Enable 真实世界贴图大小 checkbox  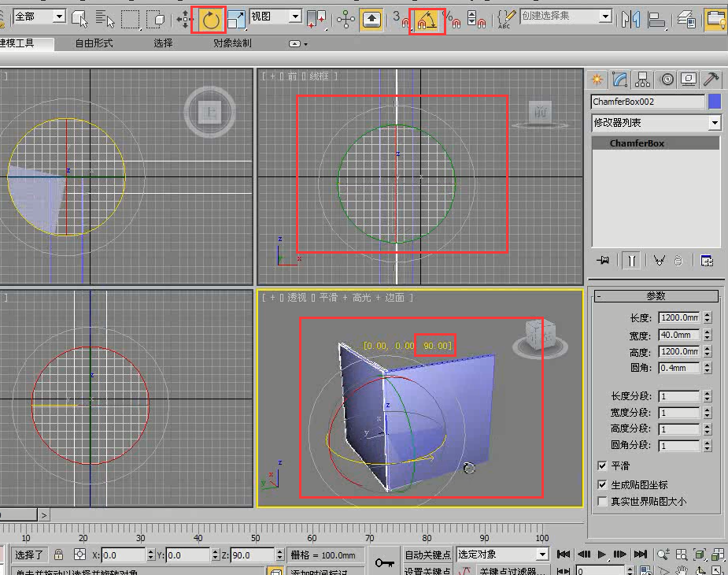coord(602,501)
